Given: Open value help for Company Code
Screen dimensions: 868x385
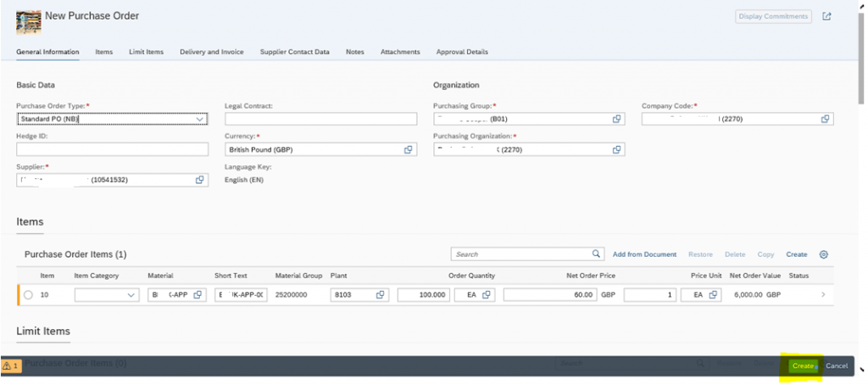Looking at the screenshot, I should coord(825,119).
